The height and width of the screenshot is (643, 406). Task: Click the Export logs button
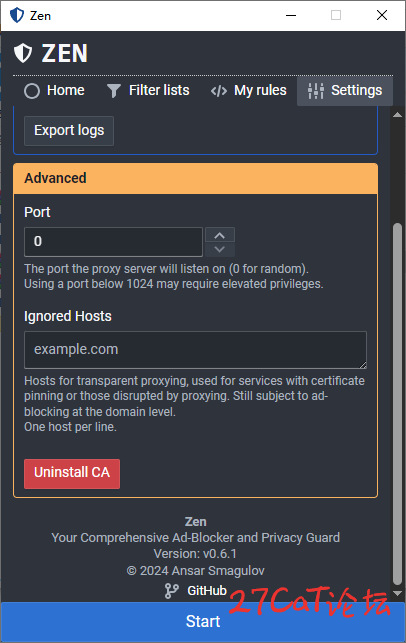[x=69, y=130]
